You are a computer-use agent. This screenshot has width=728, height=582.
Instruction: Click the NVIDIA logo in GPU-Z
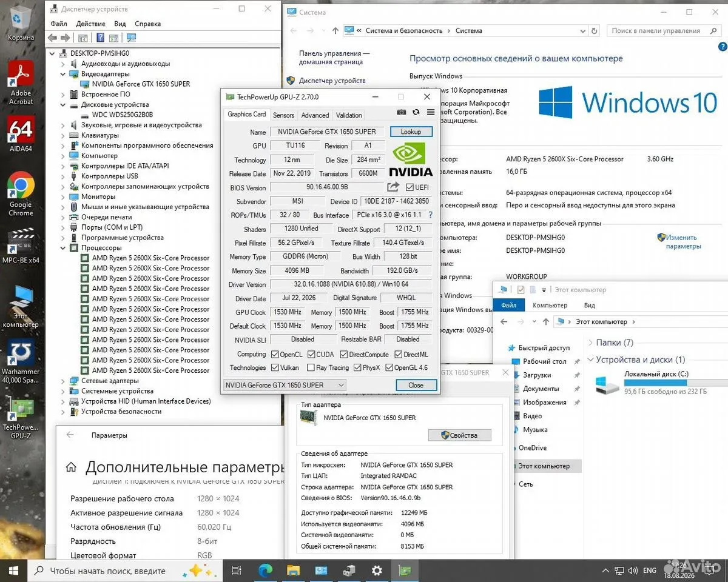point(411,160)
